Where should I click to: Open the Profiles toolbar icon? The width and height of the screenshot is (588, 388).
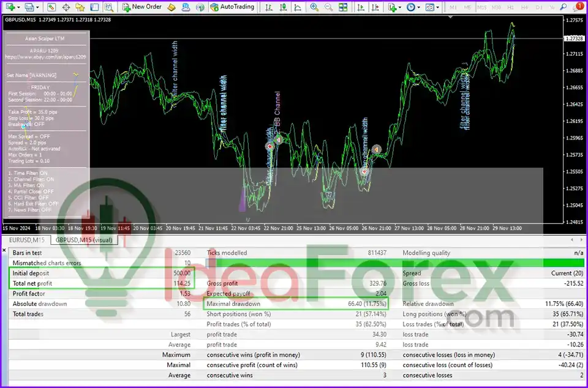tap(29, 7)
